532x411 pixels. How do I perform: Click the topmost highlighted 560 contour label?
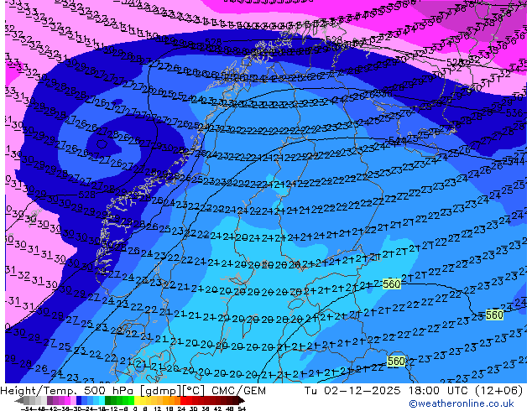pyautogui.click(x=392, y=284)
